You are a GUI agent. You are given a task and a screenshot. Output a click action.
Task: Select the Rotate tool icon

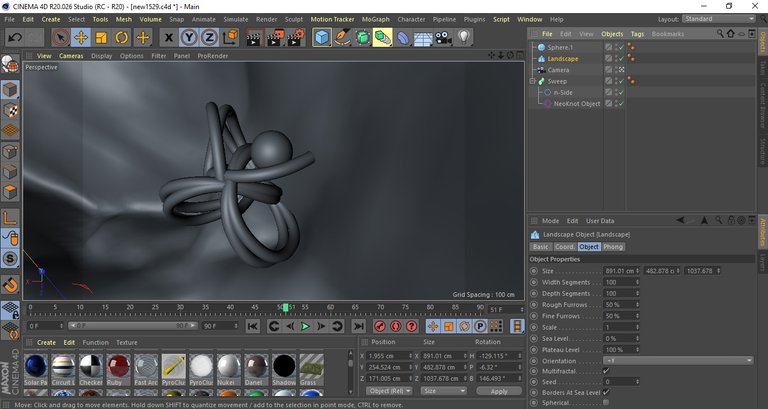coord(122,37)
